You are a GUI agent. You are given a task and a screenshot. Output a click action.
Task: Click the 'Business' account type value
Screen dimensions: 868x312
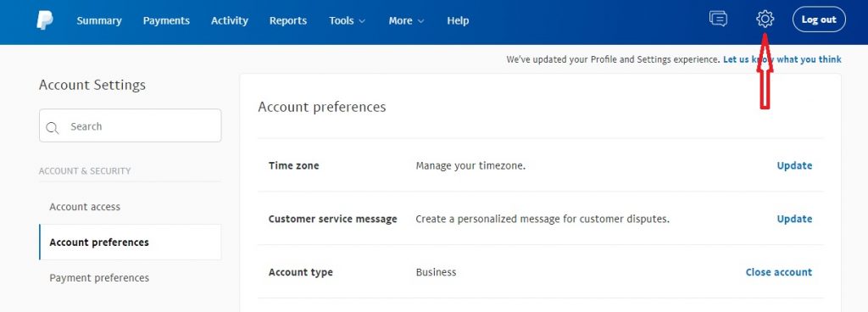436,272
